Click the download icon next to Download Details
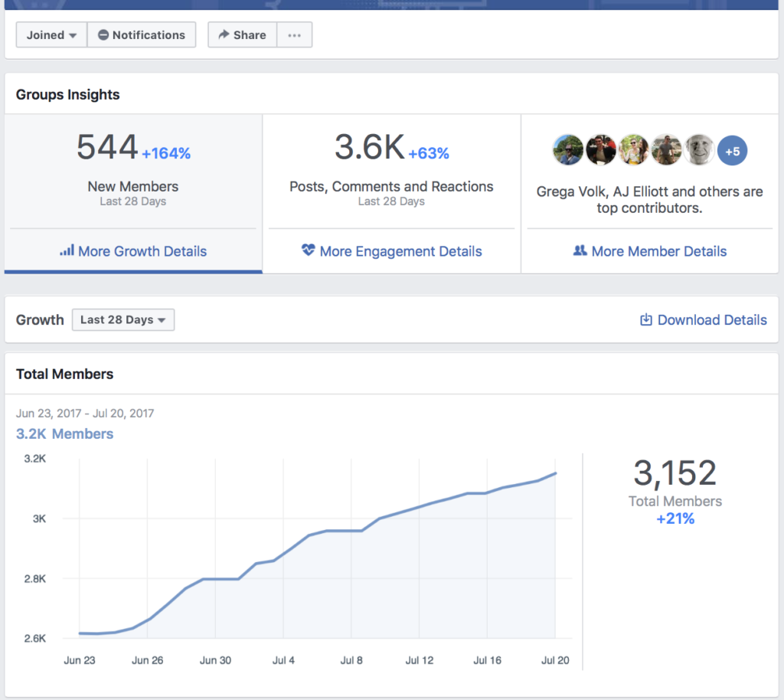This screenshot has width=784, height=700. tap(645, 320)
